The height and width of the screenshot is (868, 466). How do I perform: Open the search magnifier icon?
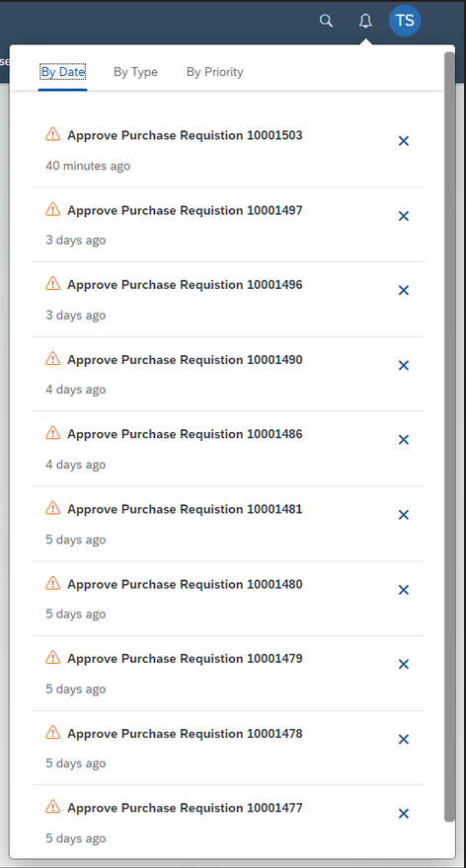pyautogui.click(x=327, y=21)
